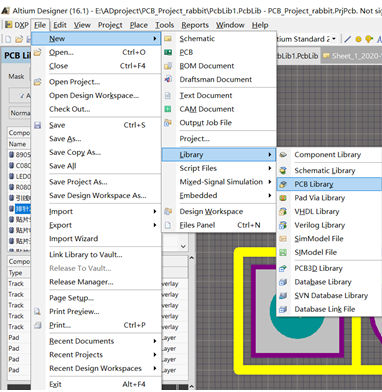Switch to the Sheet_1 document tab

[352, 56]
